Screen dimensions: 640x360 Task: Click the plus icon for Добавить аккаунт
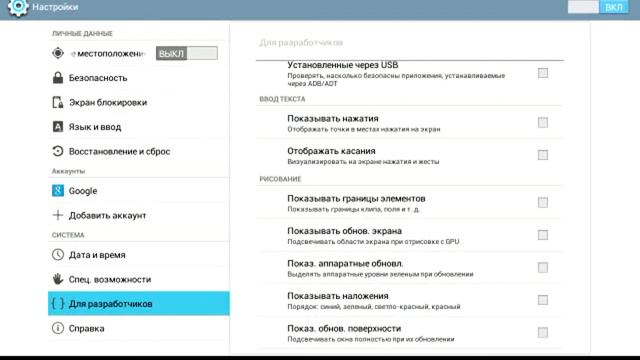click(x=58, y=215)
